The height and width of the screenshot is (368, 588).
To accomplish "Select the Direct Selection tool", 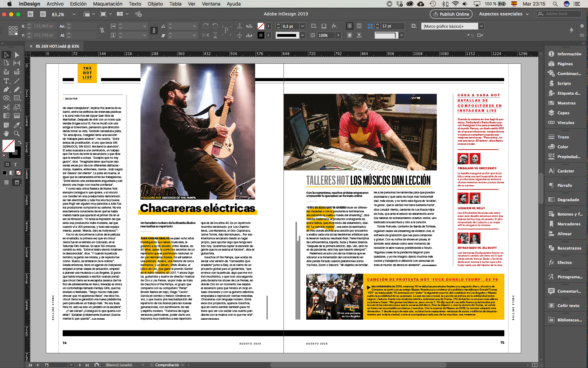I will pos(17,55).
